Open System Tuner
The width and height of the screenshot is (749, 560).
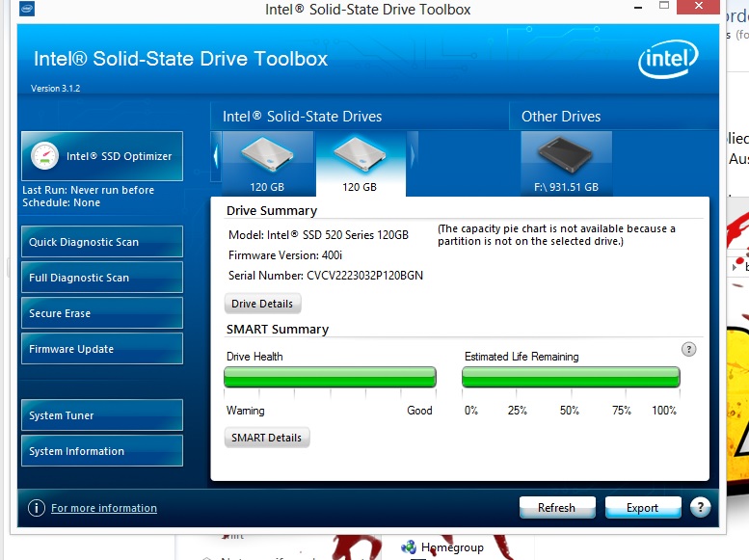click(102, 415)
